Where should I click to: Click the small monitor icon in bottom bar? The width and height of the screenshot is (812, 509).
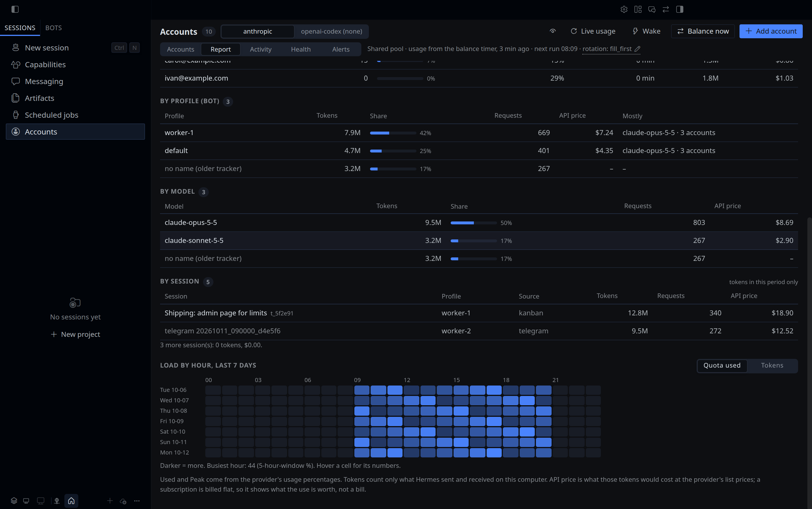click(26, 501)
